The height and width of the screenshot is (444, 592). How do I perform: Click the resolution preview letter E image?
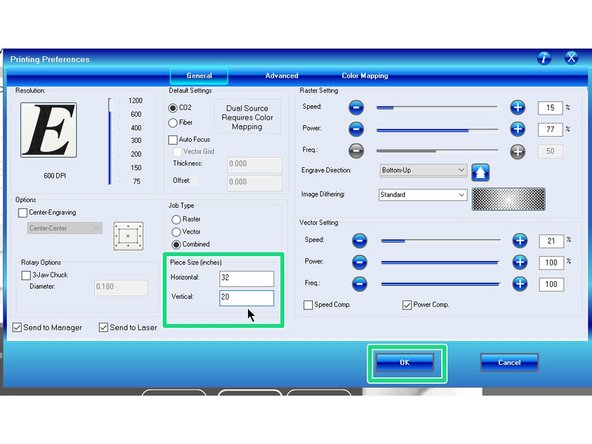(x=48, y=130)
